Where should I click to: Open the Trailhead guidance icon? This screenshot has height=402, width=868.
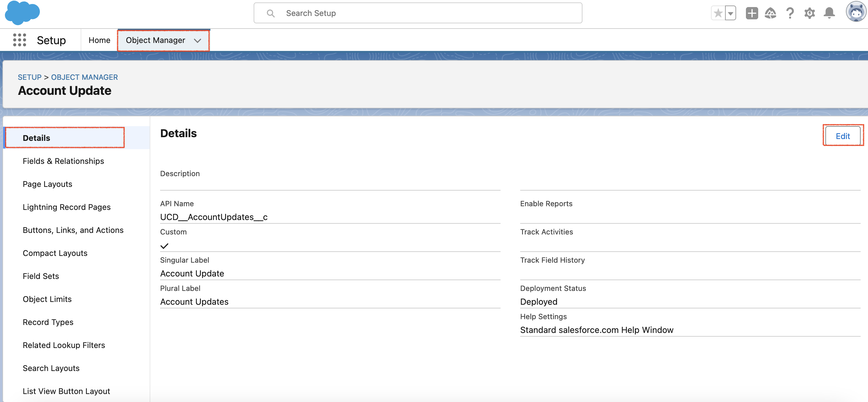pos(770,13)
